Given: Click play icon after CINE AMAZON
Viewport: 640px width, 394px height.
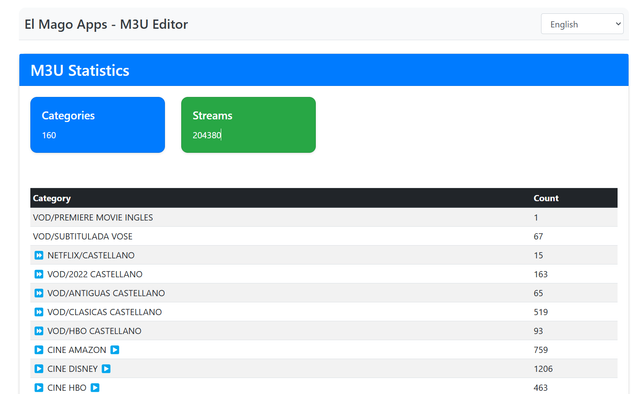Looking at the screenshot, I should click(115, 349).
